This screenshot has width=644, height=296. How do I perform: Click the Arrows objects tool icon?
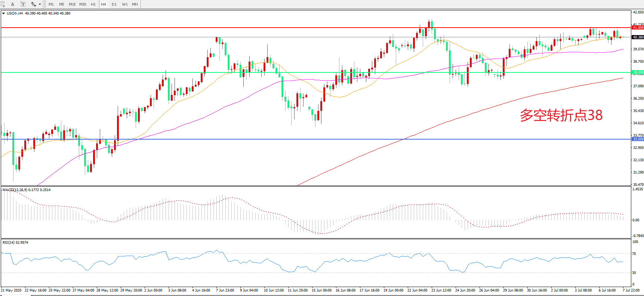(x=33, y=4)
